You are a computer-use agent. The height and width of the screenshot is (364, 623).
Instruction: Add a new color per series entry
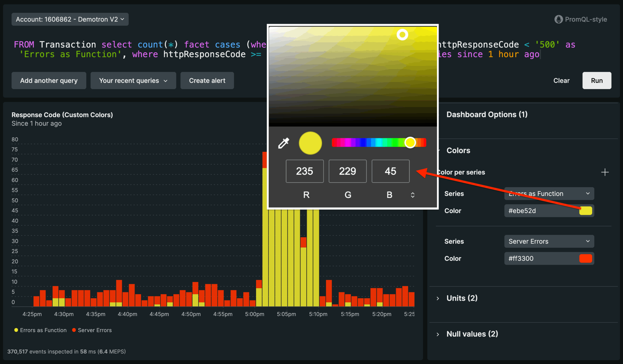click(x=605, y=172)
